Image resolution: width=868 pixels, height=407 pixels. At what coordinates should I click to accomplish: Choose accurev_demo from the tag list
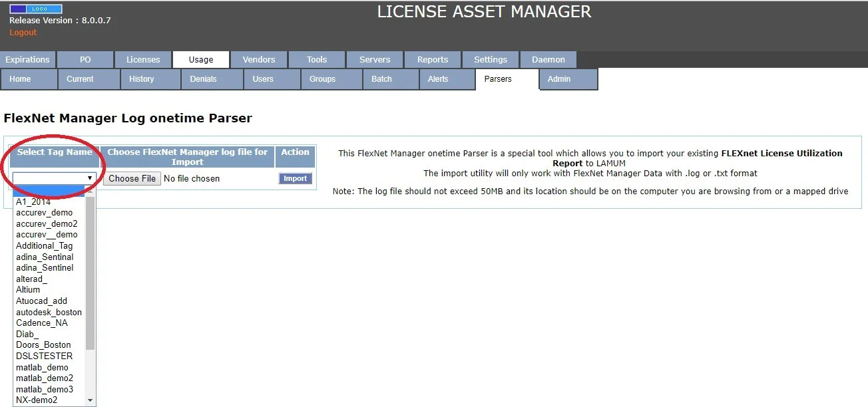pyautogui.click(x=50, y=213)
